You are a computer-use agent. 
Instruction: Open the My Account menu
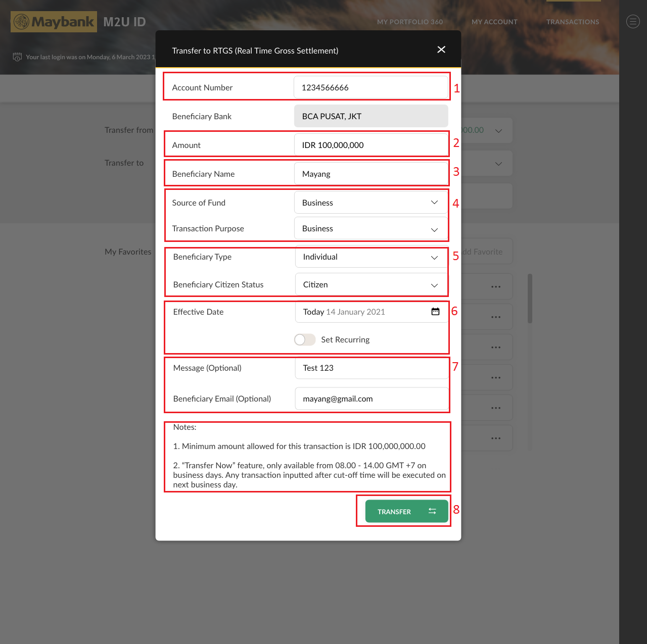(x=494, y=22)
